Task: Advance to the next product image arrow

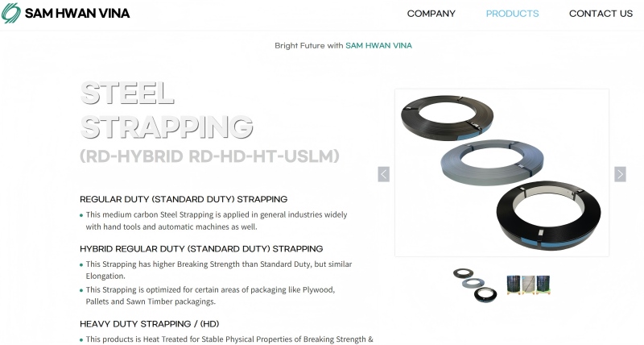Action: click(620, 174)
